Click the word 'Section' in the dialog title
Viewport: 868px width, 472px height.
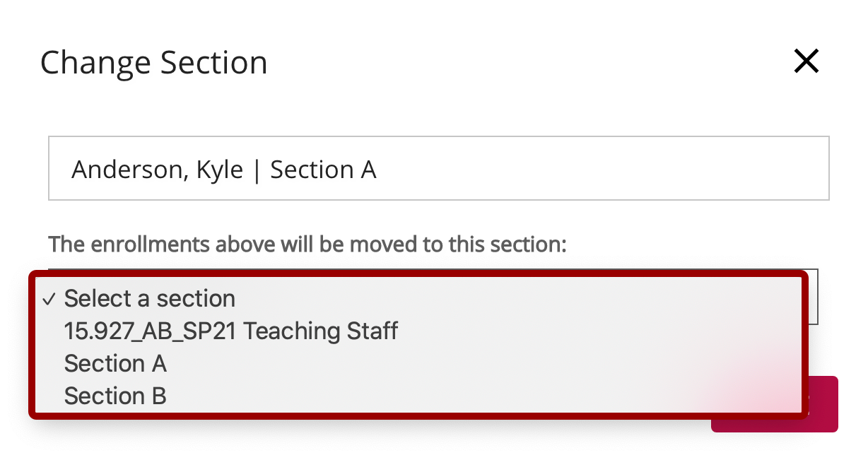click(x=213, y=62)
